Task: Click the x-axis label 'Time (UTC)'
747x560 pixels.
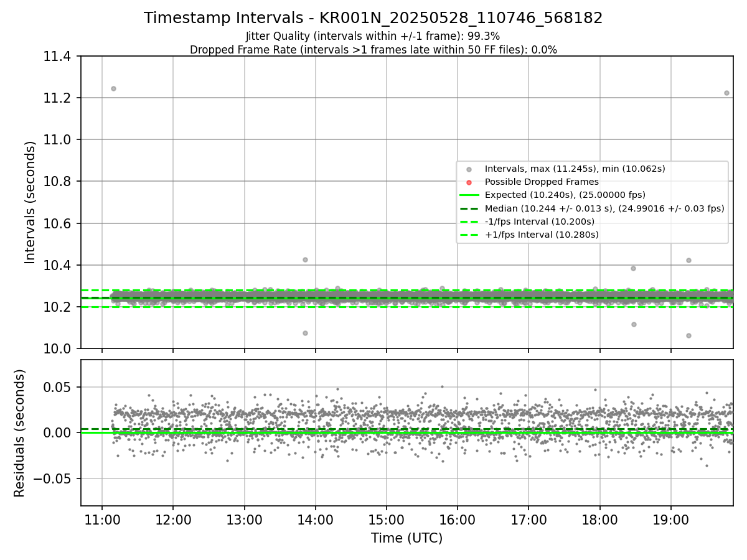Action: tap(406, 538)
